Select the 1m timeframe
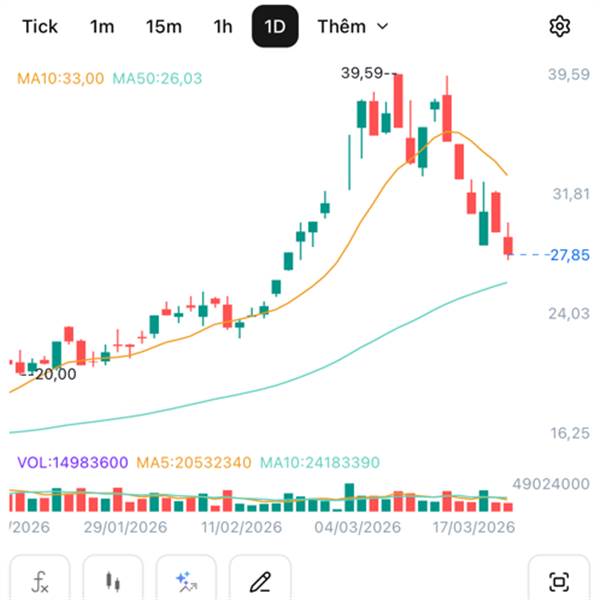This screenshot has height=600, width=600. (102, 27)
